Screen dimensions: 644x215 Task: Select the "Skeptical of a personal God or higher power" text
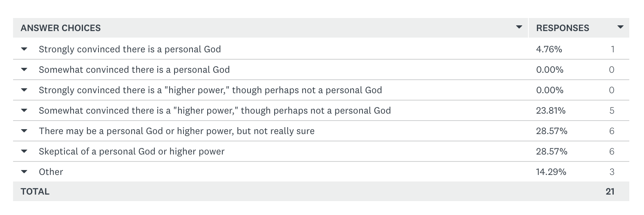point(132,151)
